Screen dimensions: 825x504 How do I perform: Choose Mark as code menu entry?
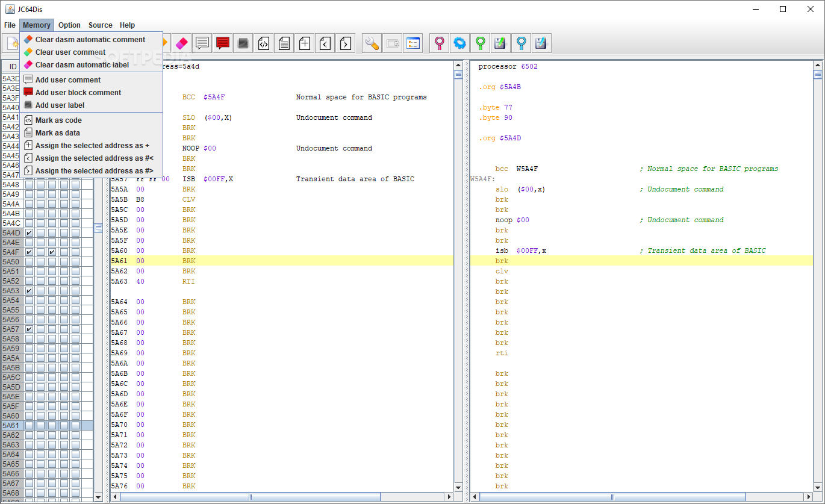(92, 120)
